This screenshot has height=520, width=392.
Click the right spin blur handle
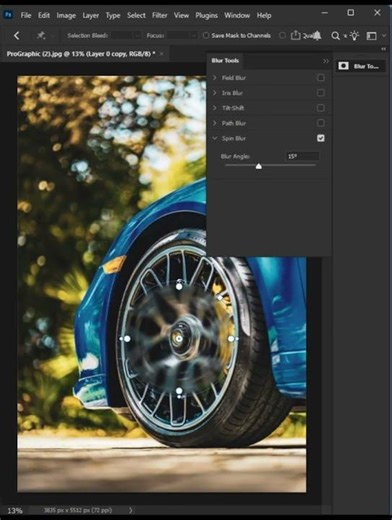pos(231,339)
